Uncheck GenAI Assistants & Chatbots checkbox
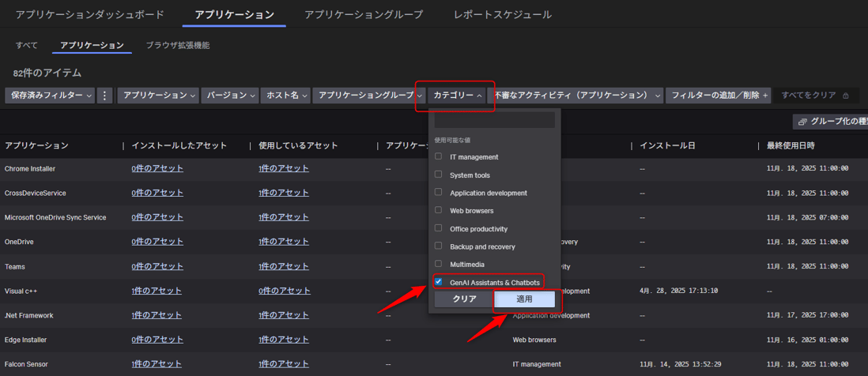Viewport: 868px width, 376px height. (x=439, y=282)
